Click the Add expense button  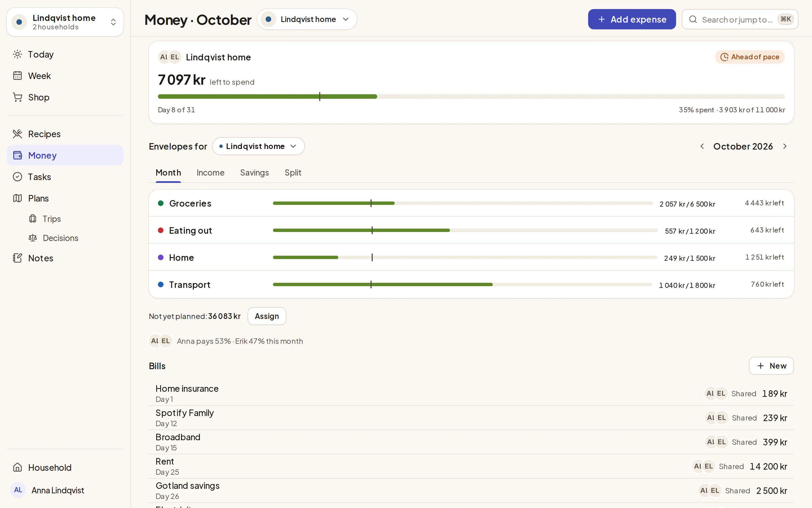pos(632,19)
